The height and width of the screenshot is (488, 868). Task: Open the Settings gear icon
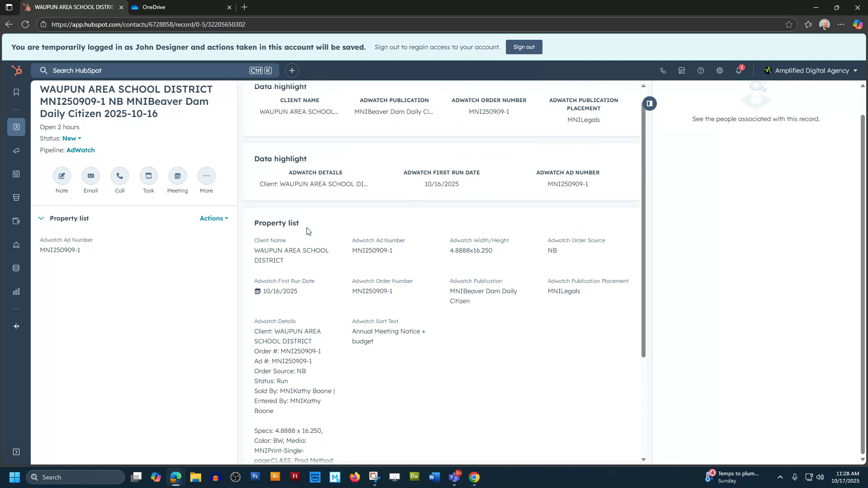[x=719, y=70]
